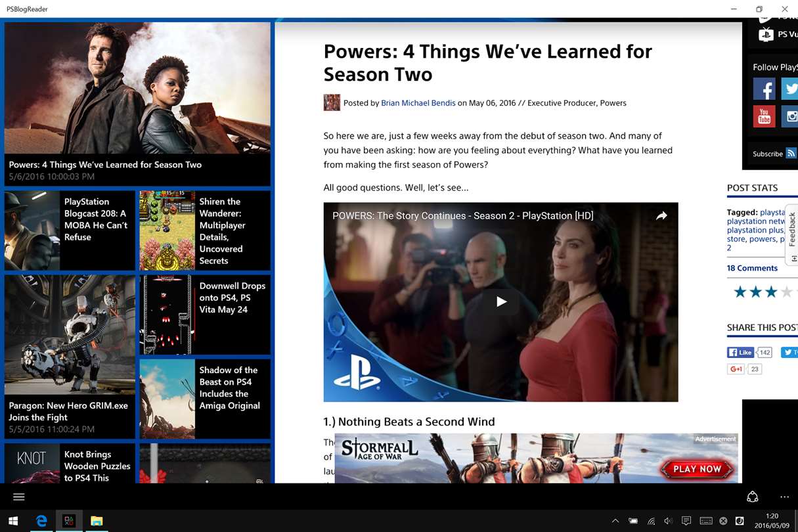The height and width of the screenshot is (532, 798).
Task: Open the Knot Wooden Puzzles tile
Action: pyautogui.click(x=70, y=464)
